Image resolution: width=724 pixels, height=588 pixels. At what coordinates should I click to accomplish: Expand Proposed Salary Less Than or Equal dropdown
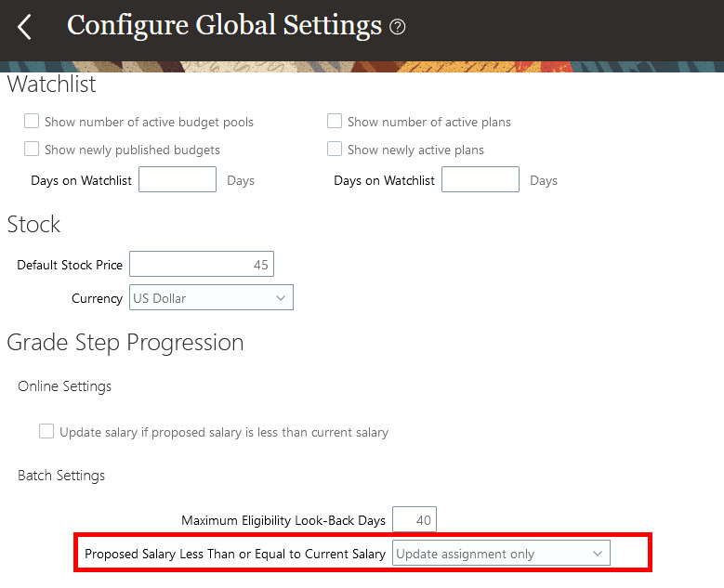pyautogui.click(x=501, y=554)
